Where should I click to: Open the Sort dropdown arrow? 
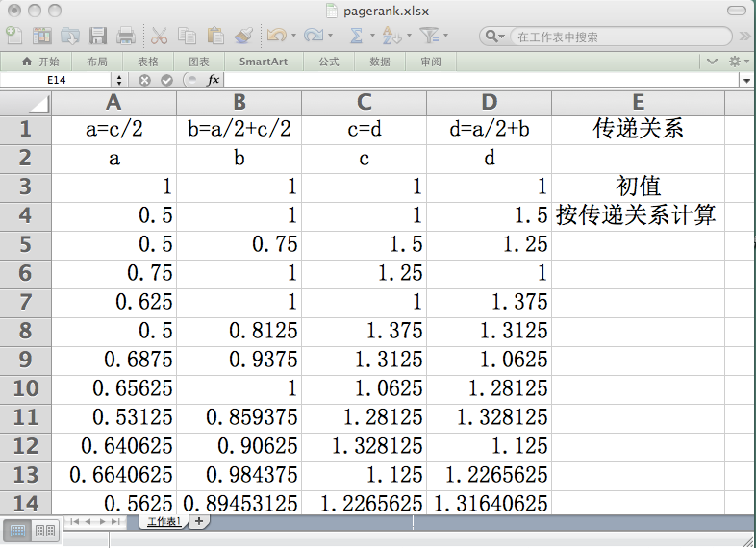[x=409, y=36]
